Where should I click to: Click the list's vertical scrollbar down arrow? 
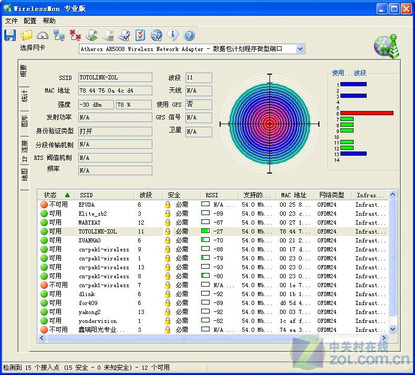(x=393, y=329)
